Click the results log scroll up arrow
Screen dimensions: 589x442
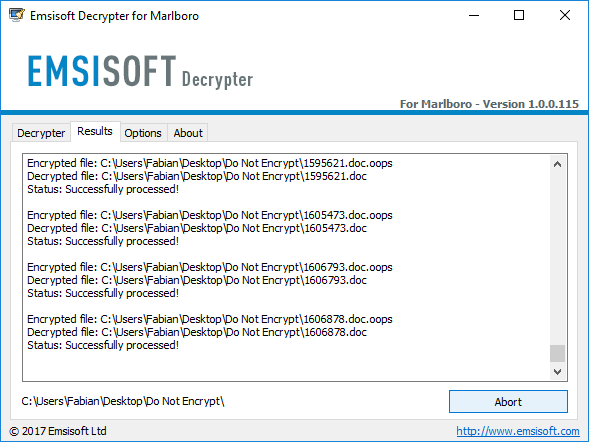tap(557, 164)
